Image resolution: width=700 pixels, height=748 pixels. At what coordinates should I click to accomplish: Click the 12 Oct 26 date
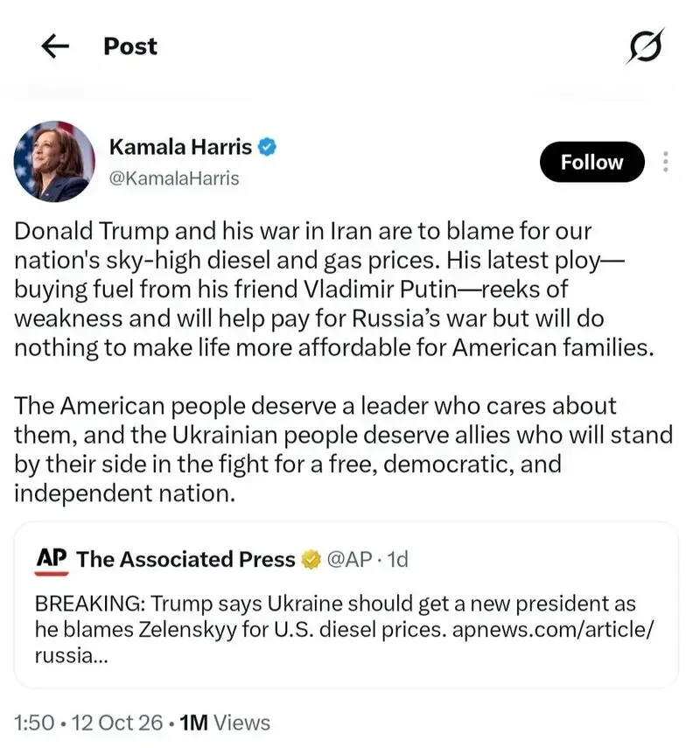pos(117,723)
